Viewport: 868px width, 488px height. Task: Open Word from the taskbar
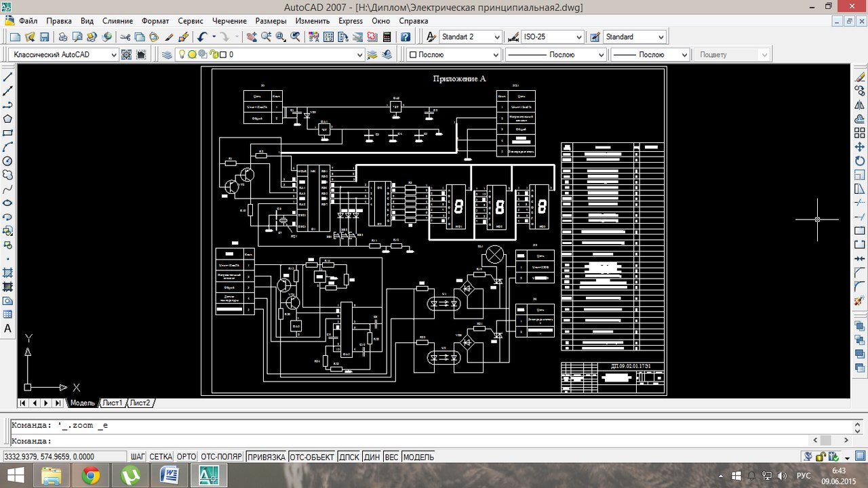tap(169, 476)
